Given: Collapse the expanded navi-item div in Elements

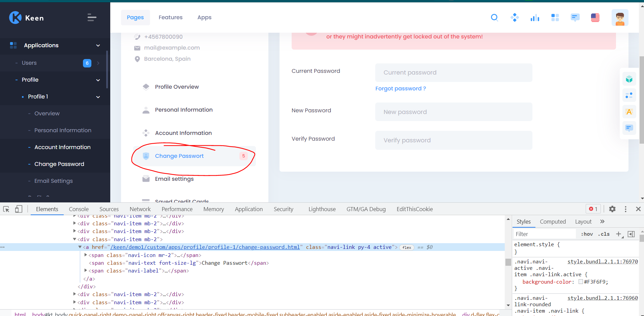Looking at the screenshot, I should pos(75,239).
